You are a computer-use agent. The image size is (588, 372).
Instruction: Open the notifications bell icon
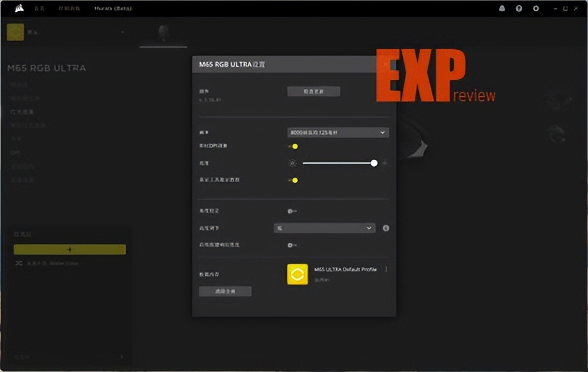502,9
